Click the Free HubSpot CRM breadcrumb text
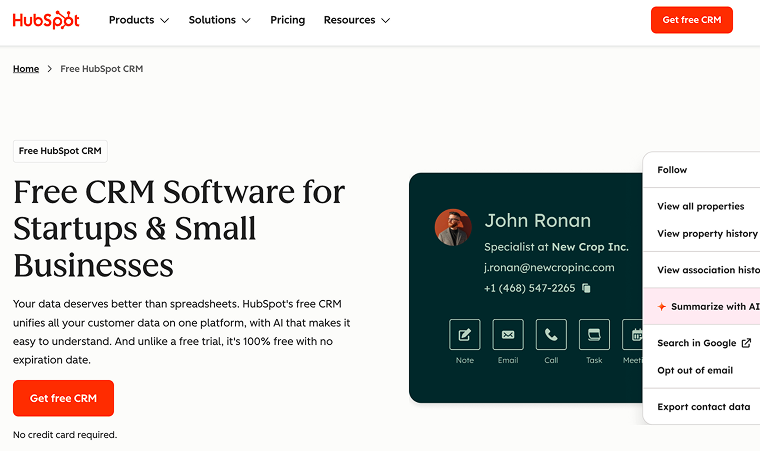 [x=101, y=69]
